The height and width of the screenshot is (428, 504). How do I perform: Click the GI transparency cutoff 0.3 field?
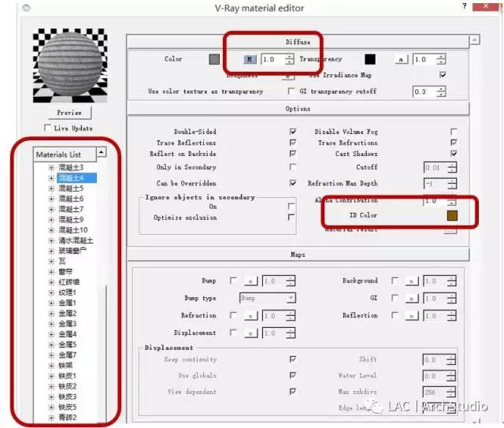(425, 91)
